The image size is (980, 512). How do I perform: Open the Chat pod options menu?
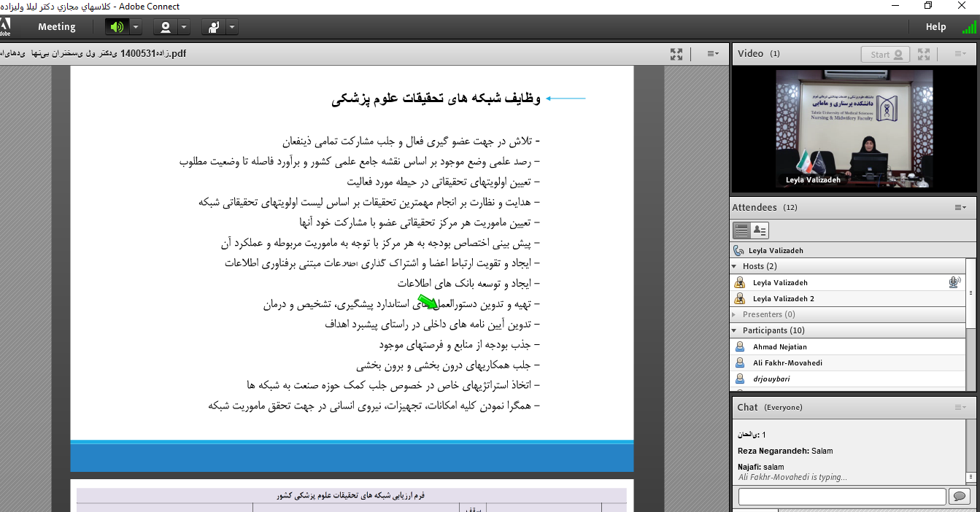(x=960, y=407)
